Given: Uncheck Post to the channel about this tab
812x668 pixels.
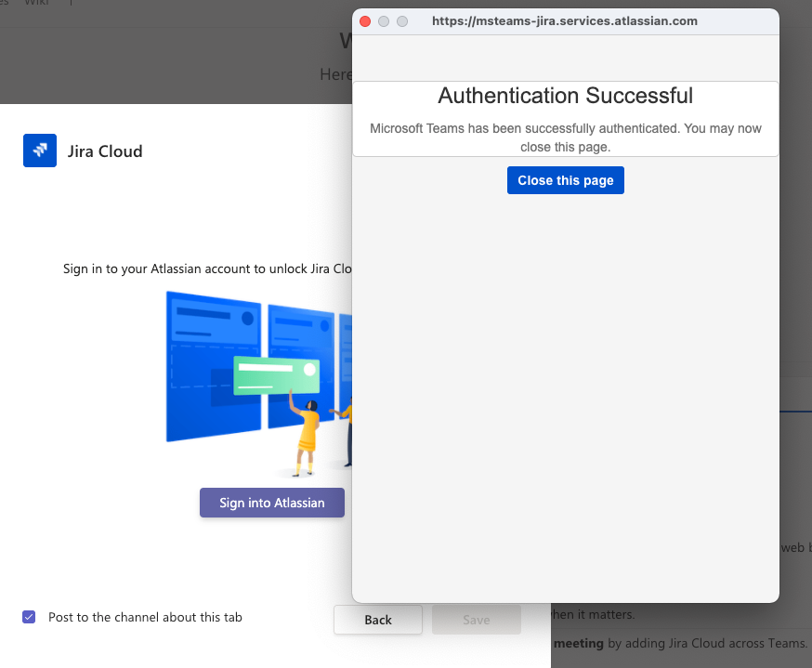Looking at the screenshot, I should point(29,617).
